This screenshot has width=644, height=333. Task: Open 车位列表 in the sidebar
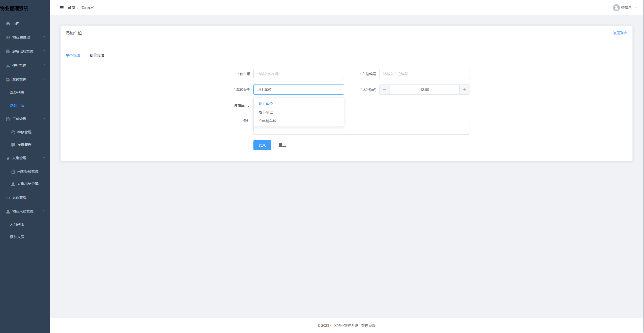[17, 93]
